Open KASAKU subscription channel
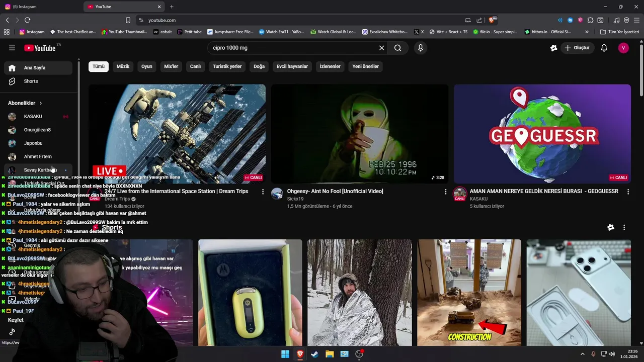Screen dimensions: 644x362 [x=38, y=116]
